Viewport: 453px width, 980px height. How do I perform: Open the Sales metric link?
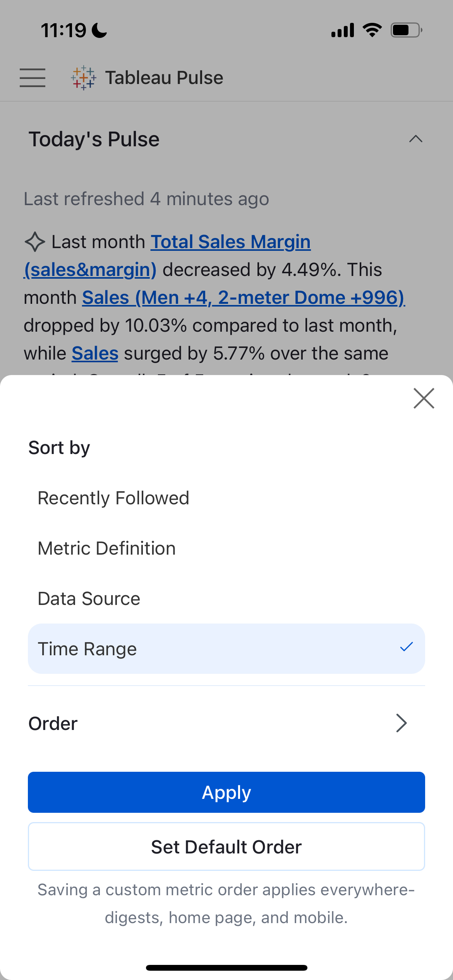pyautogui.click(x=95, y=353)
